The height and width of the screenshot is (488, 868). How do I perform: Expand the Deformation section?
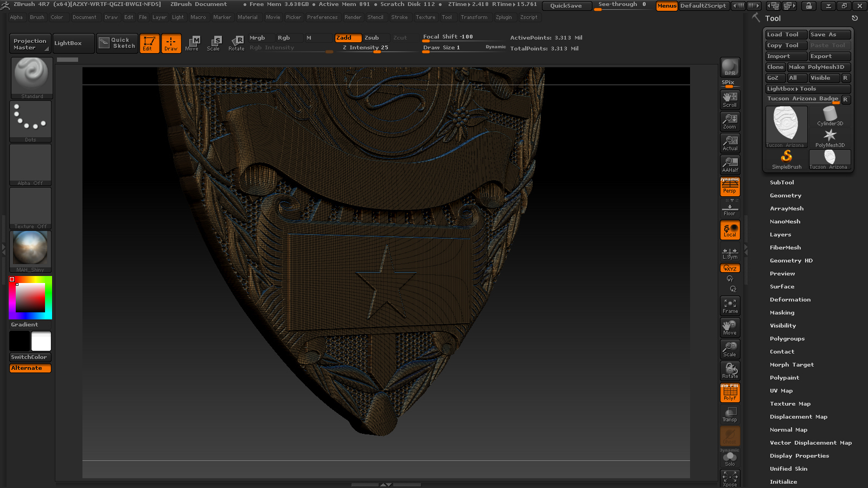790,300
